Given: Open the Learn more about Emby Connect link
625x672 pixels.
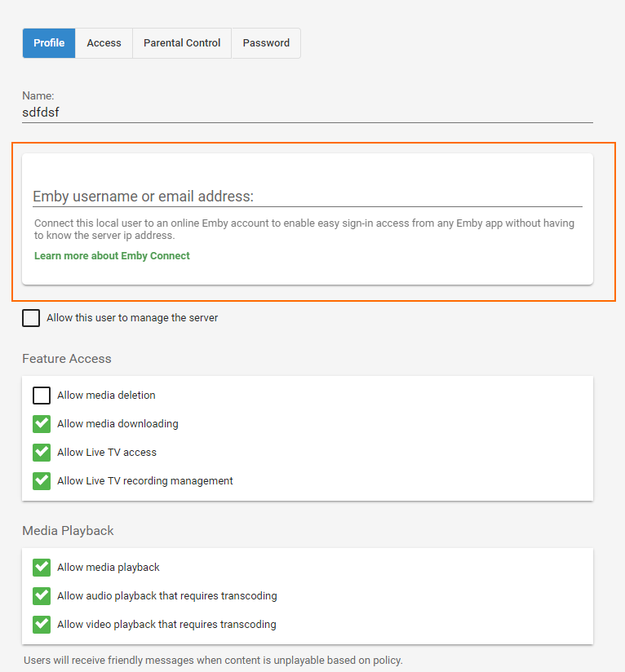Looking at the screenshot, I should [x=112, y=256].
